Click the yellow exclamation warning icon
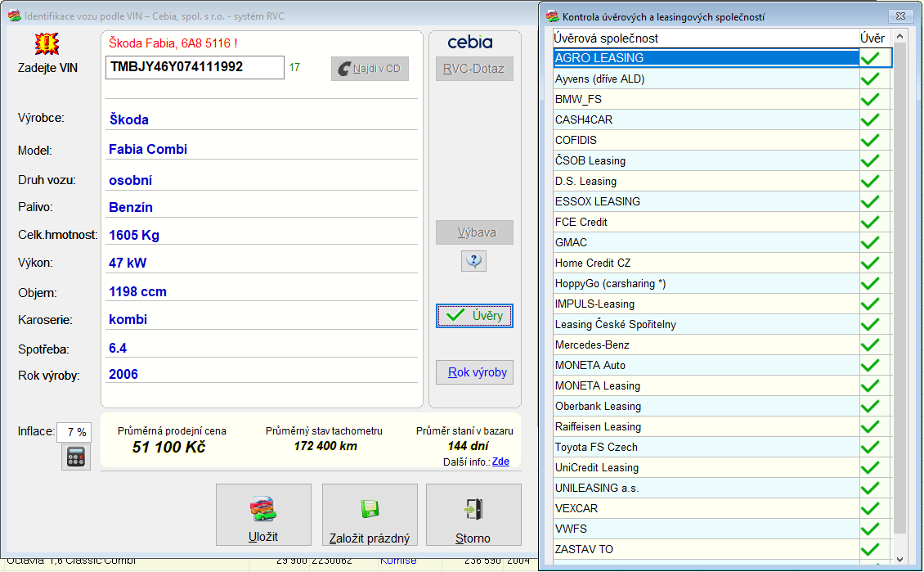The height and width of the screenshot is (572, 924). pos(47,44)
